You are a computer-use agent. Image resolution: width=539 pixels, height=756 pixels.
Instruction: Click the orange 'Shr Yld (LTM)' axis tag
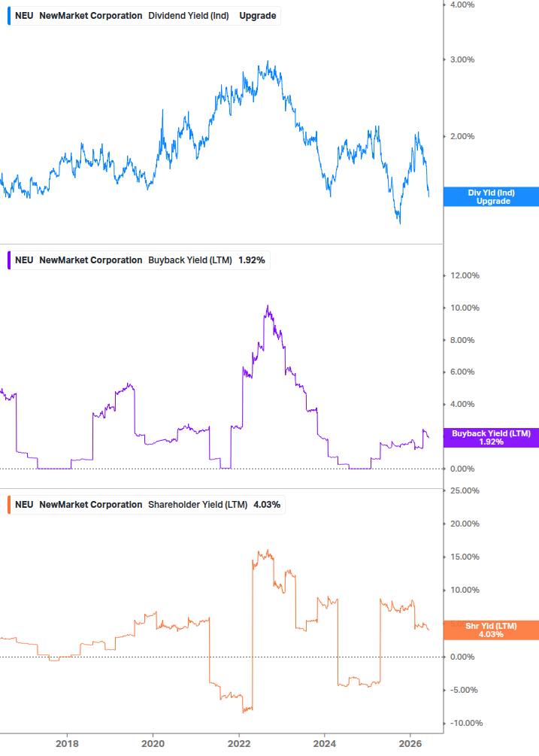pyautogui.click(x=491, y=630)
